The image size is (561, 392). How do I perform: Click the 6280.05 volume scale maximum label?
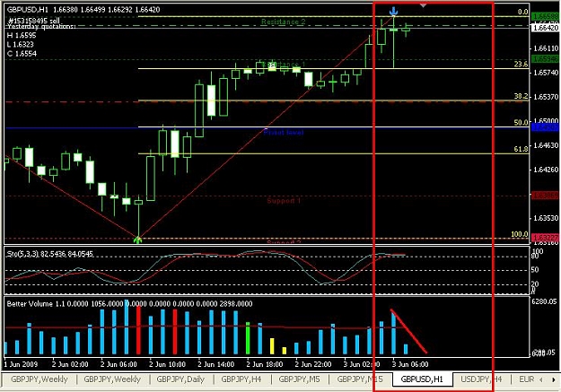545,302
